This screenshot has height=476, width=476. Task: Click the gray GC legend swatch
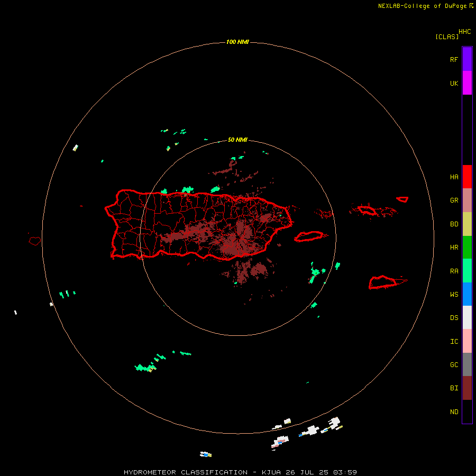click(467, 364)
